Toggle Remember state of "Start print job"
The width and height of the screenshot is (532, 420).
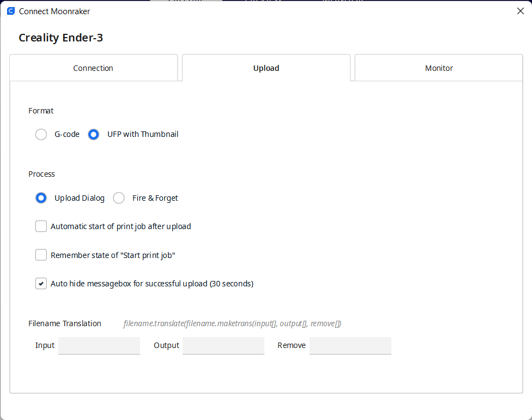(x=41, y=255)
